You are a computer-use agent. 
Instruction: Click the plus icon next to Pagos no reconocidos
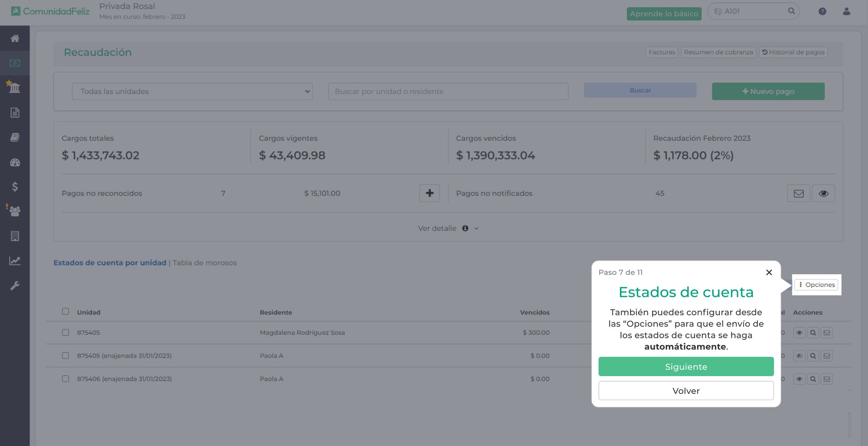pos(429,193)
